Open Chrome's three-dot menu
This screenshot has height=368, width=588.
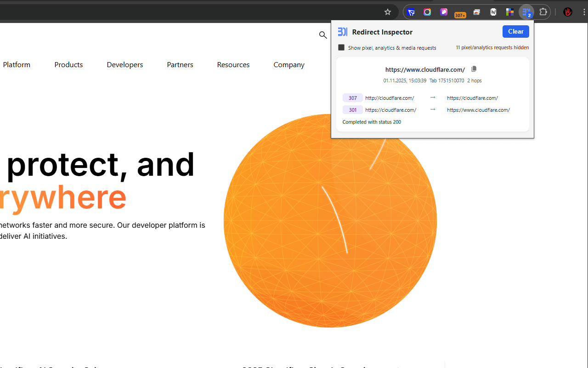(x=584, y=12)
